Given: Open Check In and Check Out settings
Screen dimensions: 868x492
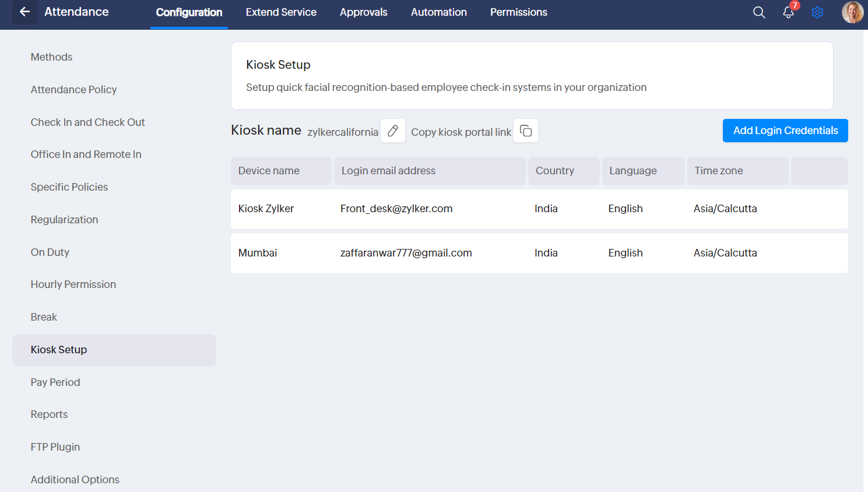Looking at the screenshot, I should point(88,122).
